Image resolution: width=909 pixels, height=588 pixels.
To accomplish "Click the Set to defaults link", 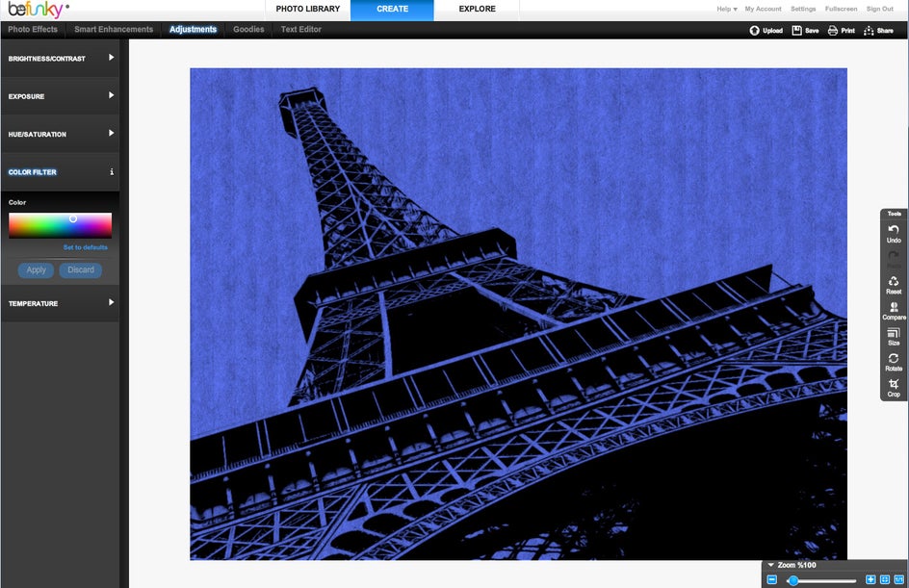I will 85,247.
